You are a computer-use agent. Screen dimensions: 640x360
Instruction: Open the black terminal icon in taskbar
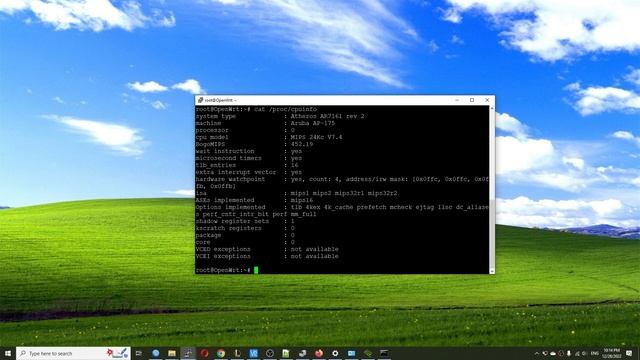384,353
